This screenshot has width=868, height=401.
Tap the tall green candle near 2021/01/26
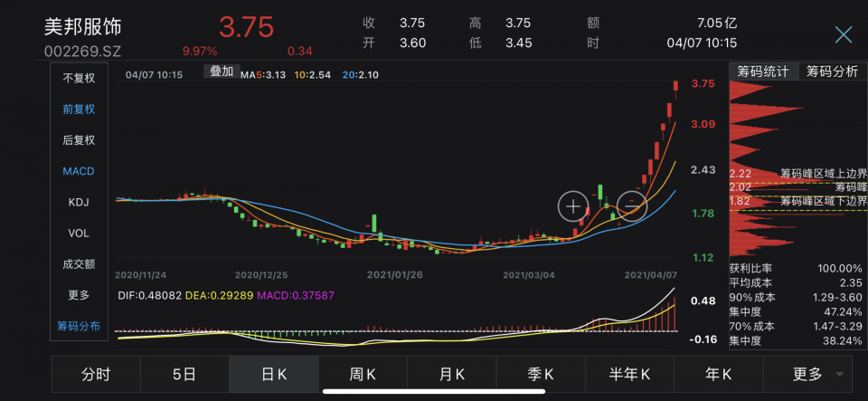(x=374, y=224)
